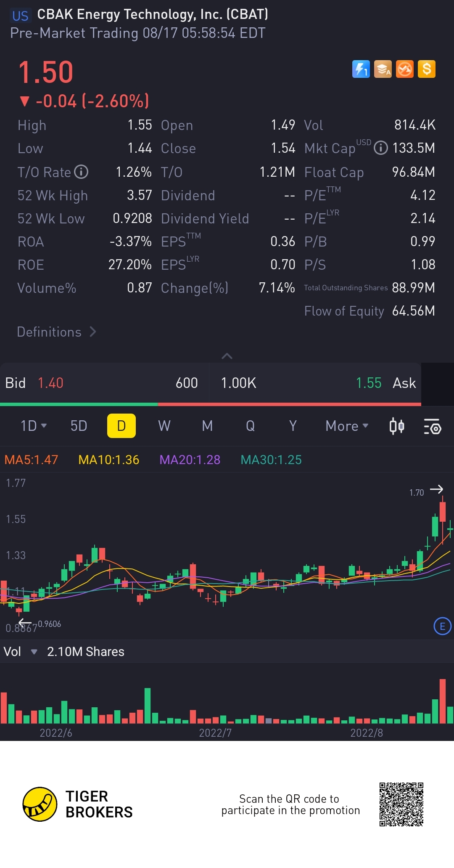
Task: Tap the 1.70 high price marker
Action: coord(417,492)
